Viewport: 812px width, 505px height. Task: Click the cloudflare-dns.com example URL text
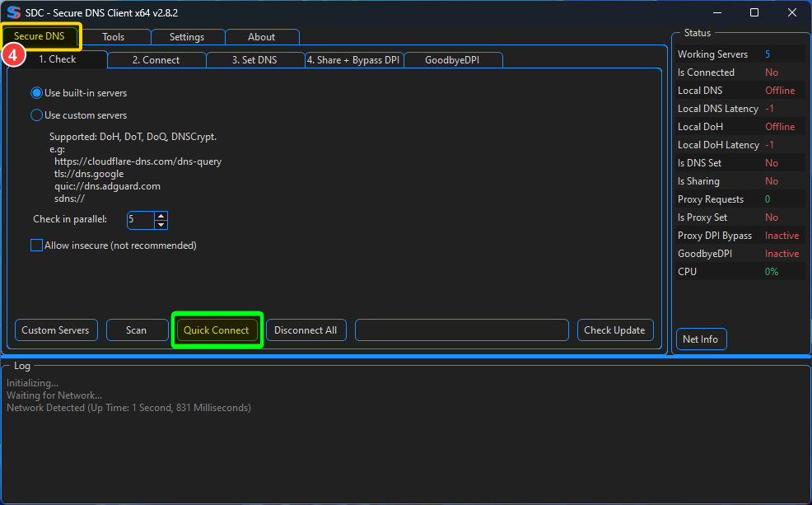138,161
